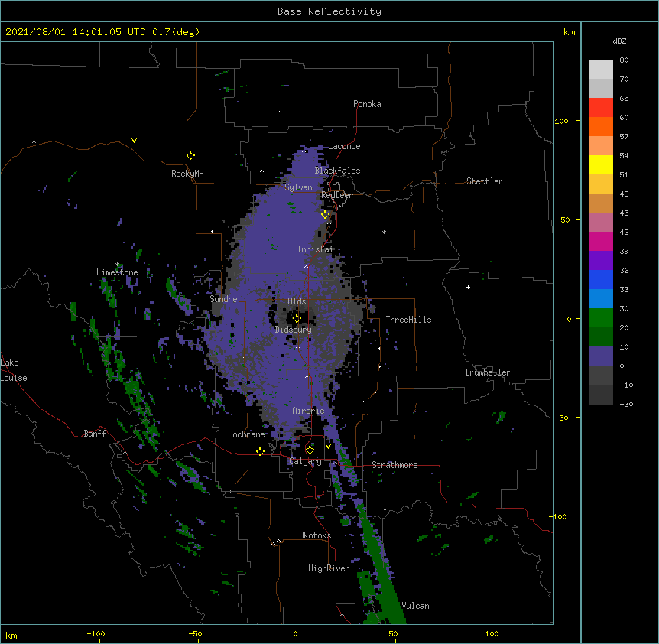Click the Ponoka city label
Screen dimensions: 659x644
coord(367,104)
